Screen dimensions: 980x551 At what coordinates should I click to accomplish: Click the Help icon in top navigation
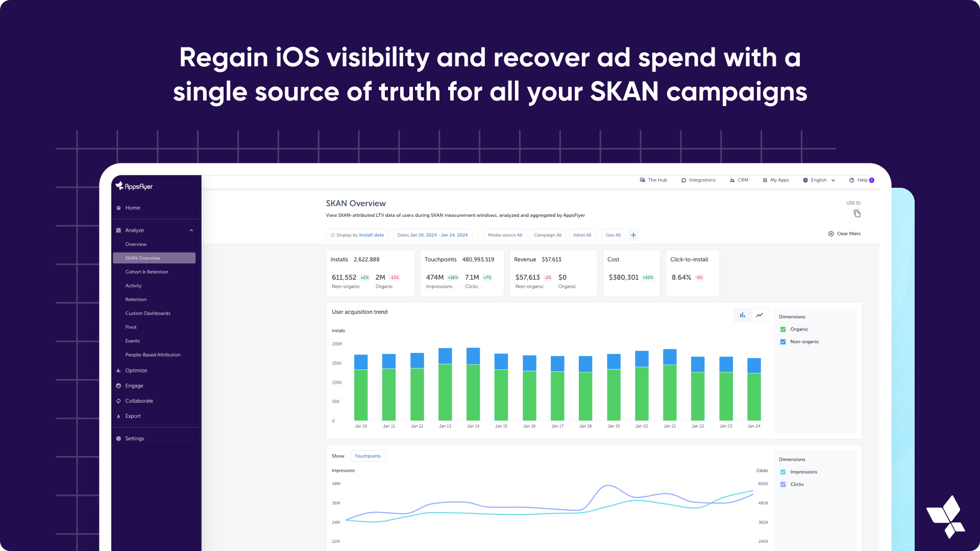coord(851,180)
